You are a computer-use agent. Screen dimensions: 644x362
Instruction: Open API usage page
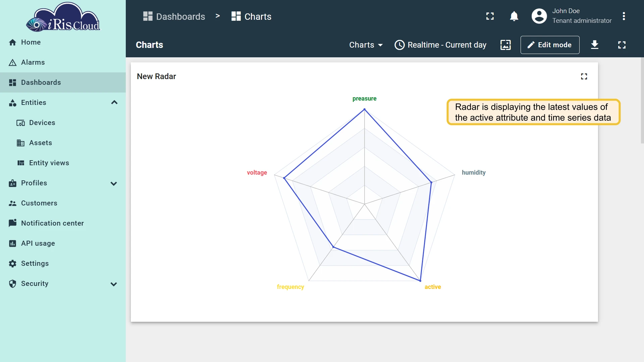point(63,243)
